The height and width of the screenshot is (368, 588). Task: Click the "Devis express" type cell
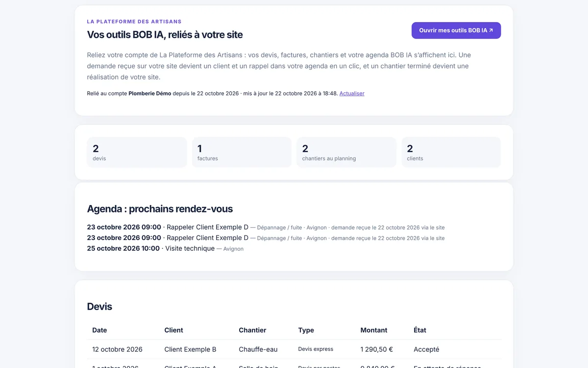click(316, 349)
